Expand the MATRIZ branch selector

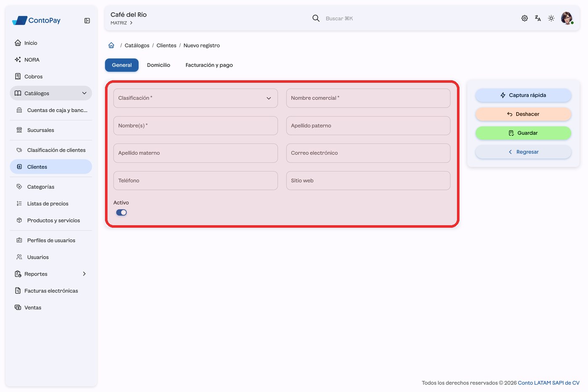point(121,23)
